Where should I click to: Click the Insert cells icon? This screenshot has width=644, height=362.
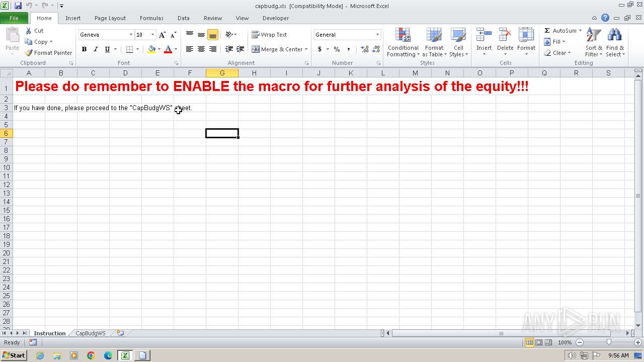(484, 35)
